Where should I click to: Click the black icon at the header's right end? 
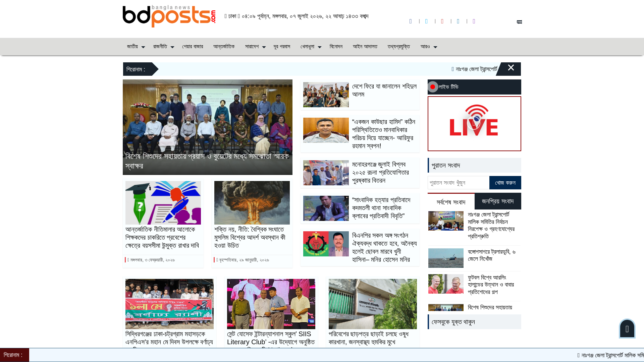pyautogui.click(x=519, y=22)
